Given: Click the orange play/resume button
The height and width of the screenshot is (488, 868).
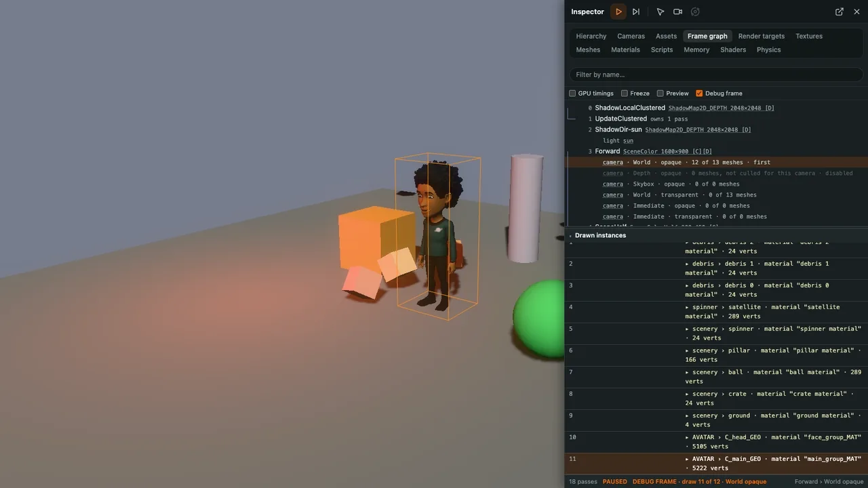Looking at the screenshot, I should 618,12.
